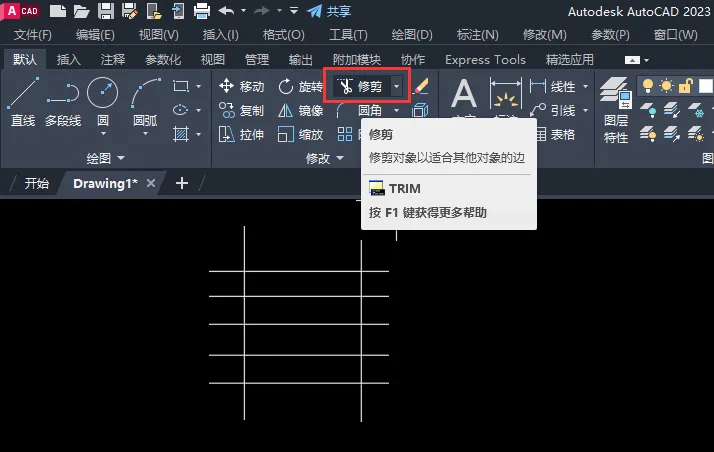
Task: Click the Erase eraser icon
Action: (x=421, y=86)
